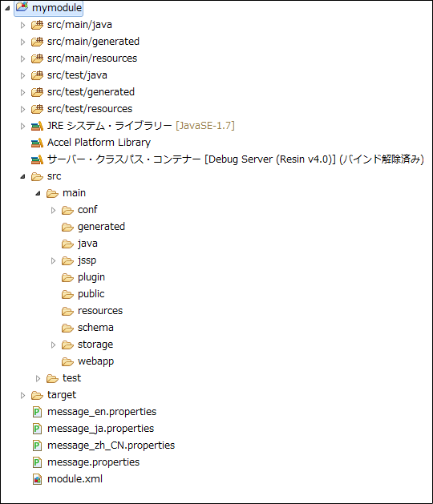
Task: Select the JRE システム・ライブラリー [JavaSE-1.7] entry
Action: [141, 126]
